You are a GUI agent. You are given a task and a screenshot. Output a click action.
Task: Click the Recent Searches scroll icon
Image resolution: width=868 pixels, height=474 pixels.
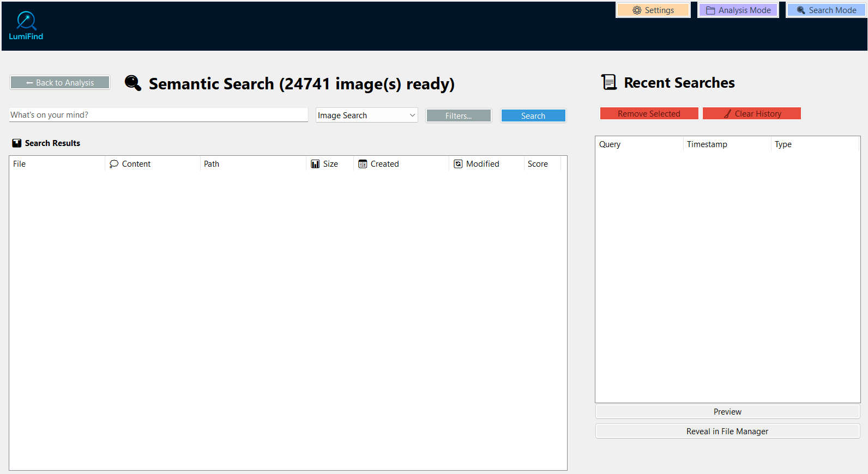(x=609, y=82)
